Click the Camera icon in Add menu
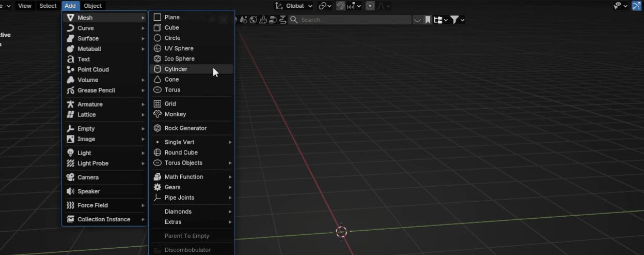 coord(71,177)
